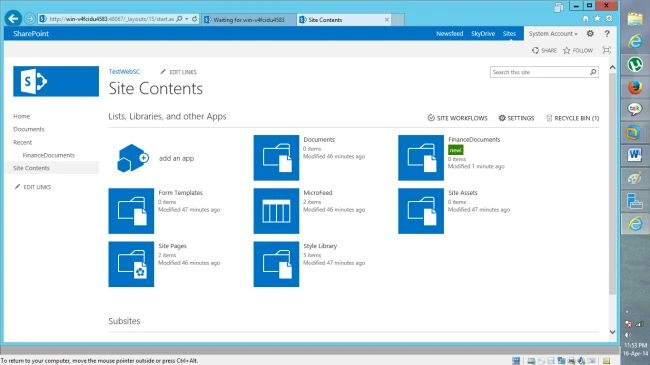Click the URL address field
The height and width of the screenshot is (365, 650).
111,19
